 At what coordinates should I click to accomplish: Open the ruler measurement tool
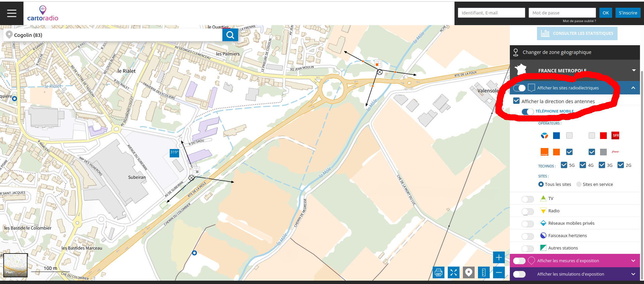click(484, 273)
